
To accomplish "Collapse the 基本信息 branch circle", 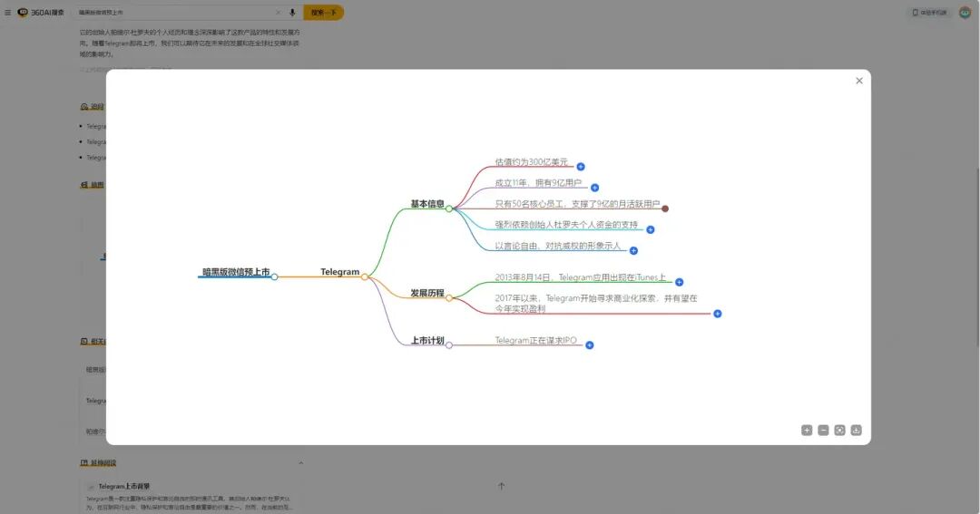I will 449,209.
